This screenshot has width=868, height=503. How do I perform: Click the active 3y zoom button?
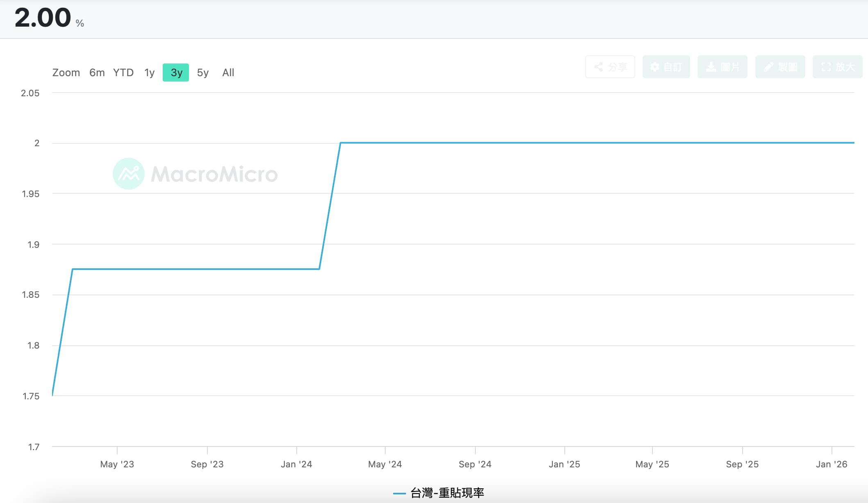click(x=176, y=73)
